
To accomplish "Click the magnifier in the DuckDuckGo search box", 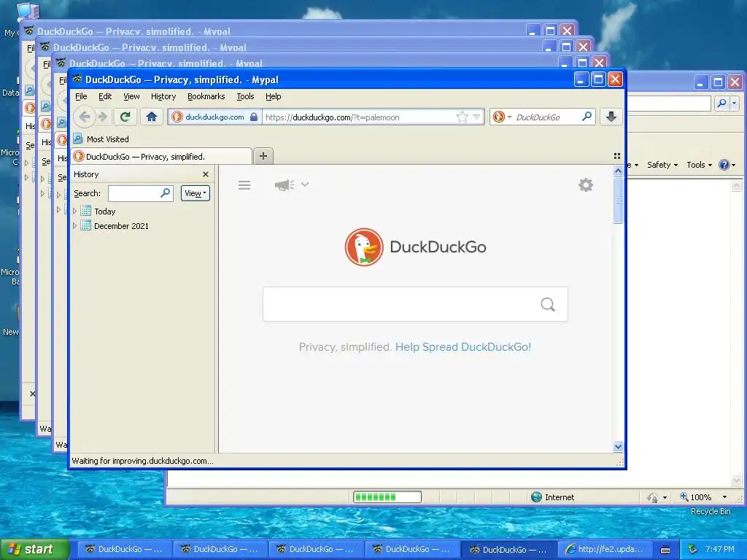I will pos(587,117).
